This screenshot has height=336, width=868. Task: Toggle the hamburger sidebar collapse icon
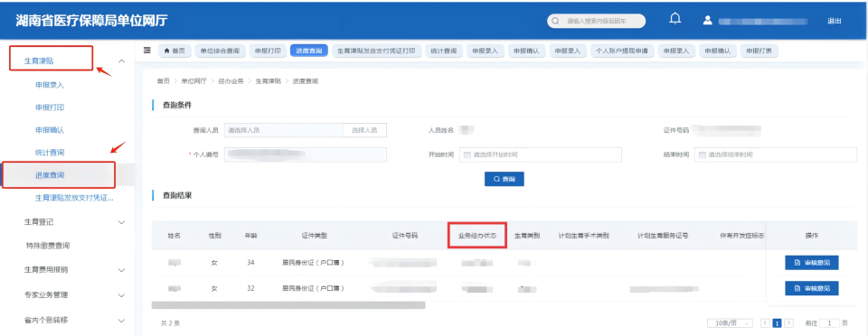tap(147, 51)
